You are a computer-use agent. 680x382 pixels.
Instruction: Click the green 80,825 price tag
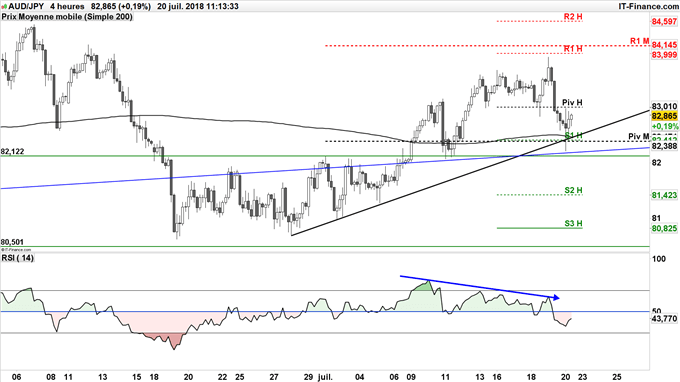click(x=664, y=229)
